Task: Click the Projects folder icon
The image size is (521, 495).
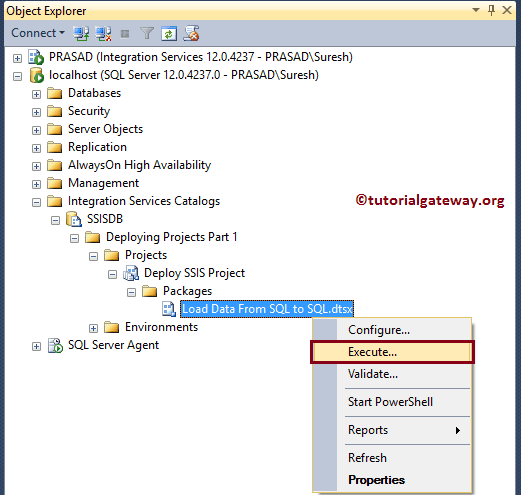Action: point(112,255)
